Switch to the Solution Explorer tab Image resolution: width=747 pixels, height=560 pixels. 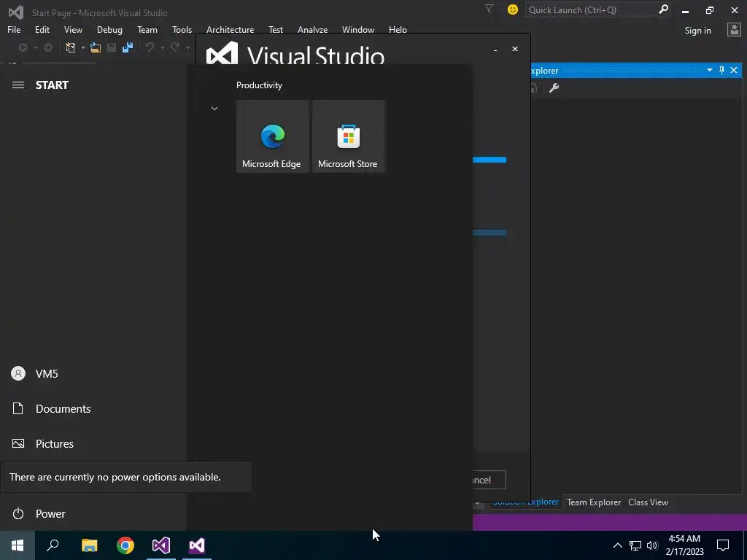(x=525, y=502)
